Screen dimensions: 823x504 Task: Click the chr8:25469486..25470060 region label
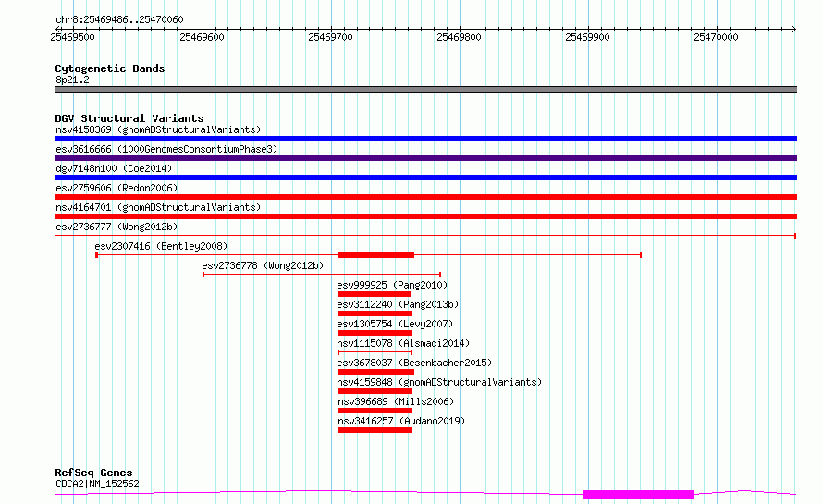(x=119, y=19)
